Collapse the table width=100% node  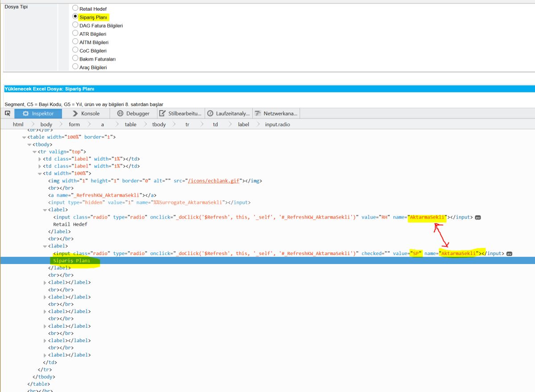click(x=24, y=137)
